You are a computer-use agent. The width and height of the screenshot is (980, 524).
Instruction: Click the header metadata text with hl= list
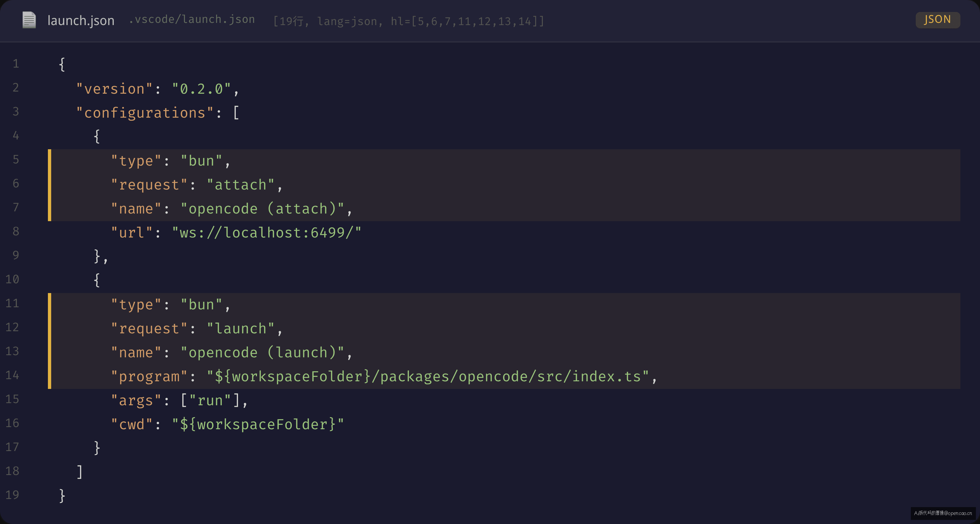tap(409, 21)
